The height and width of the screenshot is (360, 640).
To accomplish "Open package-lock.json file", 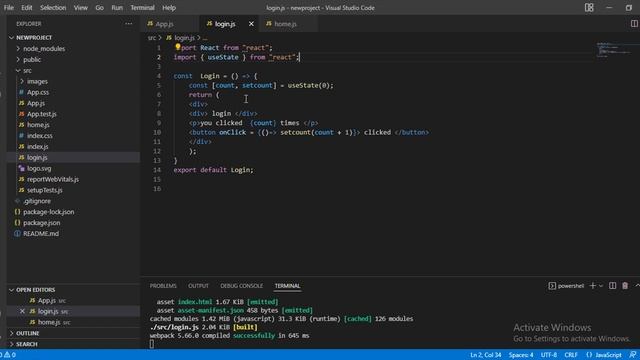I will coord(49,212).
